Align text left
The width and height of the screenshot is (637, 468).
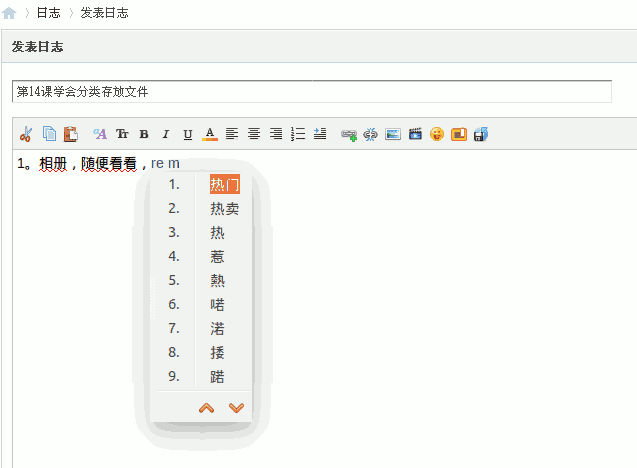(x=232, y=134)
